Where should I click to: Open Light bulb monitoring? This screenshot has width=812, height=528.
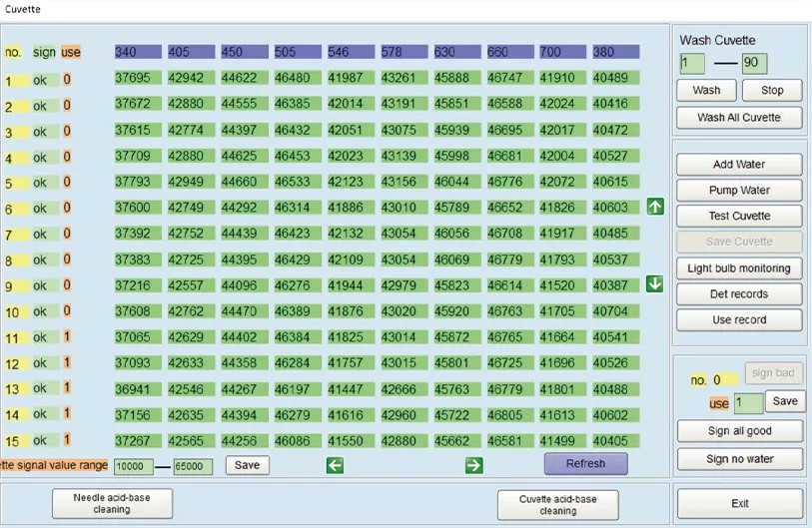[x=739, y=268]
